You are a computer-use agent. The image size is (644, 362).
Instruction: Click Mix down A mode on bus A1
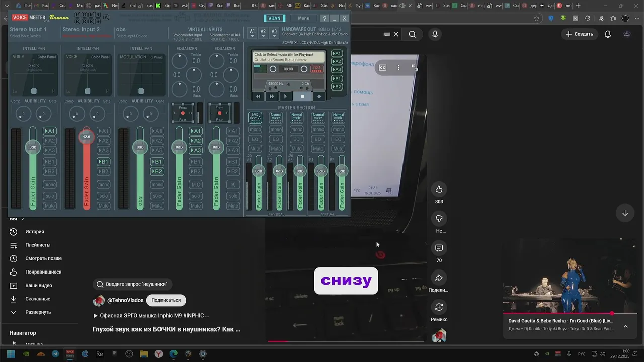click(255, 118)
